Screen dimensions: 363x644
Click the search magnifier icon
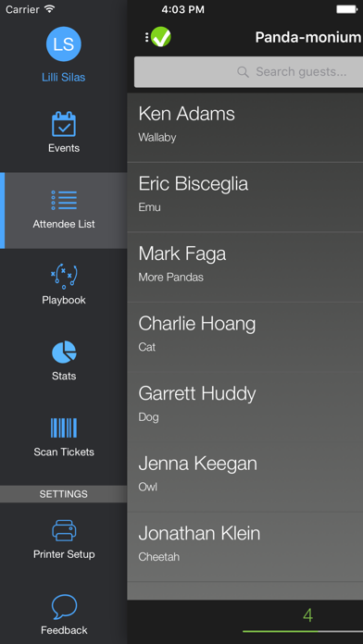click(243, 72)
